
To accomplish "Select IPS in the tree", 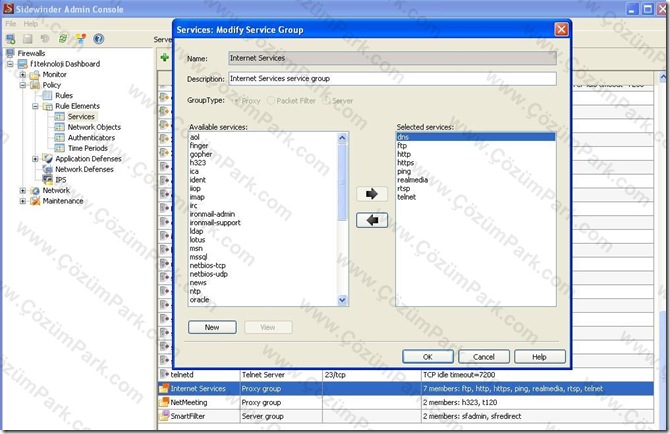I will 61,180.
